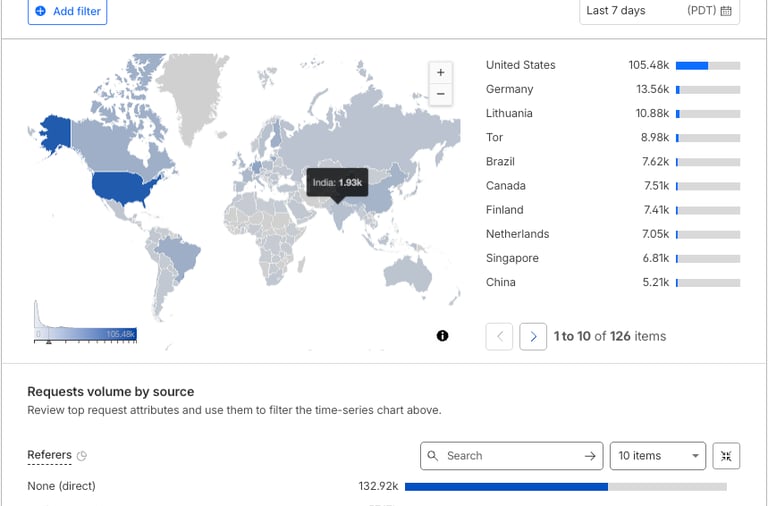Click the United States bar indicator
Screen dimensions: 768x506
tap(708, 66)
